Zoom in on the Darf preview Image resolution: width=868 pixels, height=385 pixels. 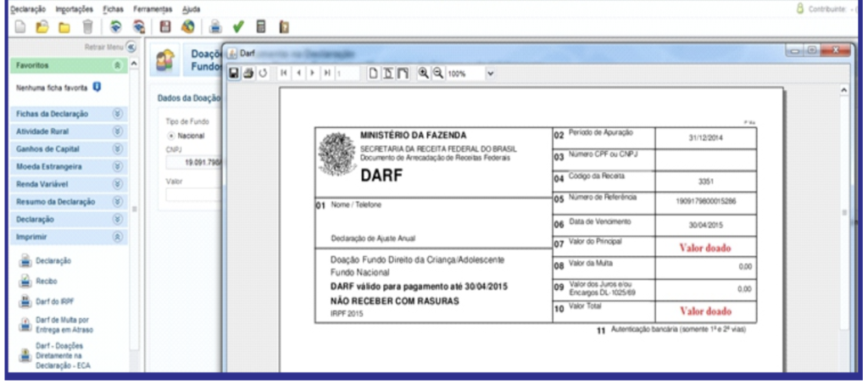(423, 73)
